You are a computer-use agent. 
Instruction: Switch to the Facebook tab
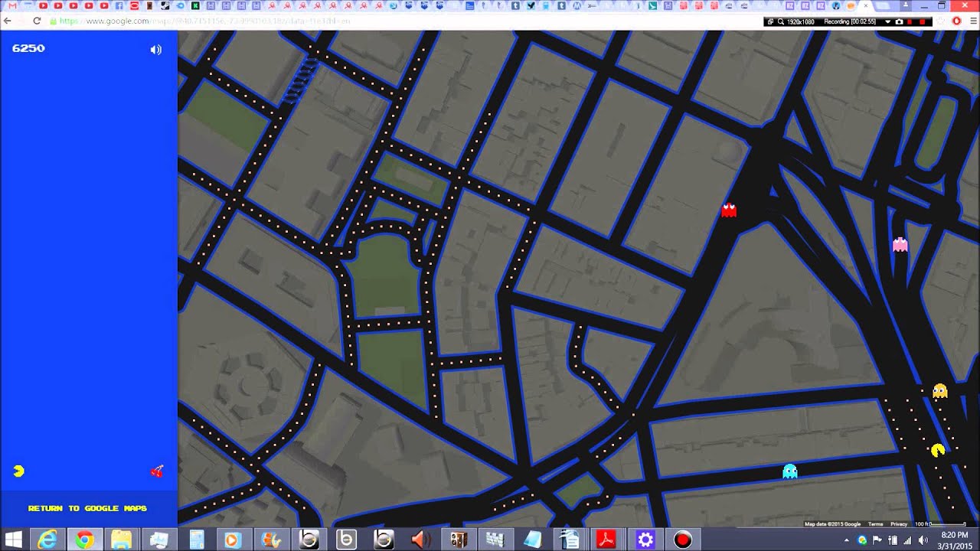pos(119,5)
